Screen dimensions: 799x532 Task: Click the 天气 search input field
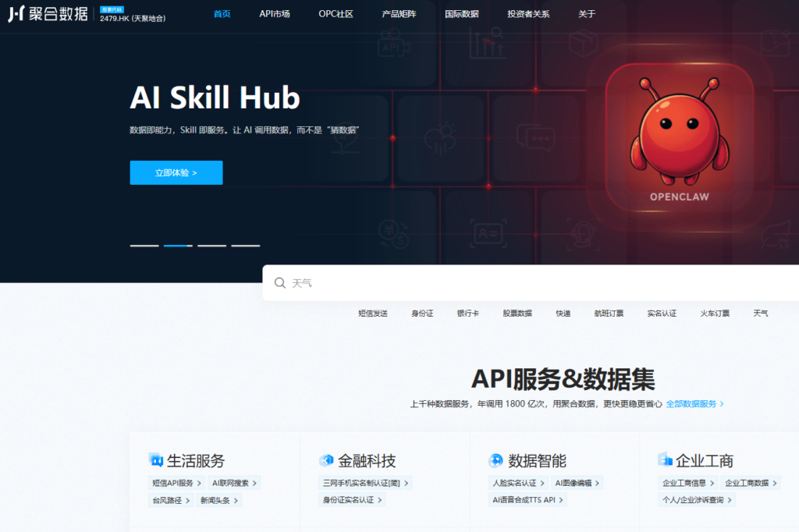pyautogui.click(x=390, y=283)
